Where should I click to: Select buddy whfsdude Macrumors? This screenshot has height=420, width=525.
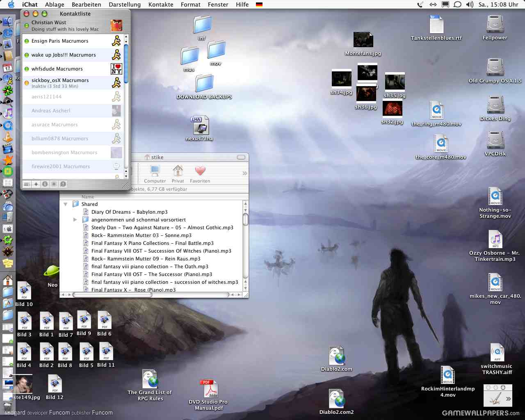point(73,69)
